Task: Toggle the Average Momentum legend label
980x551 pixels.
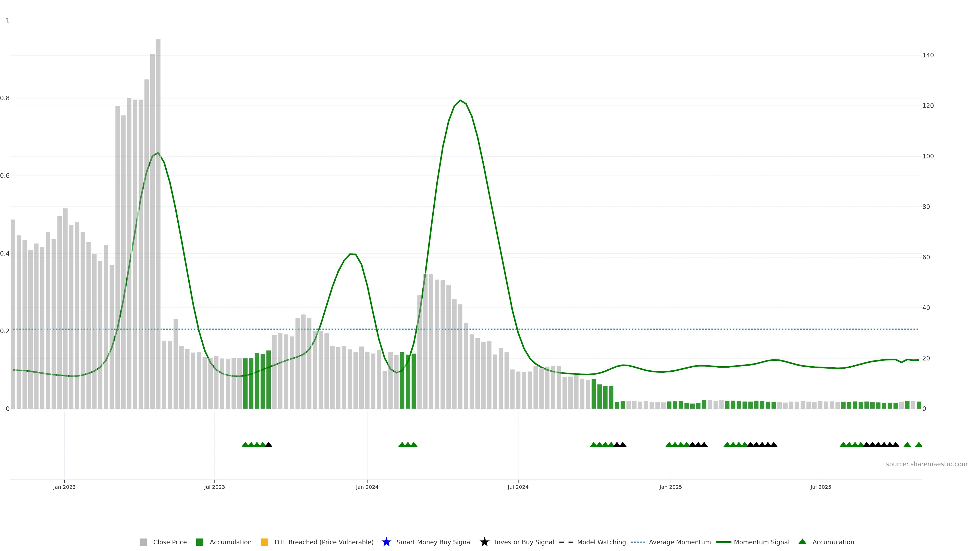Action: pyautogui.click(x=679, y=542)
